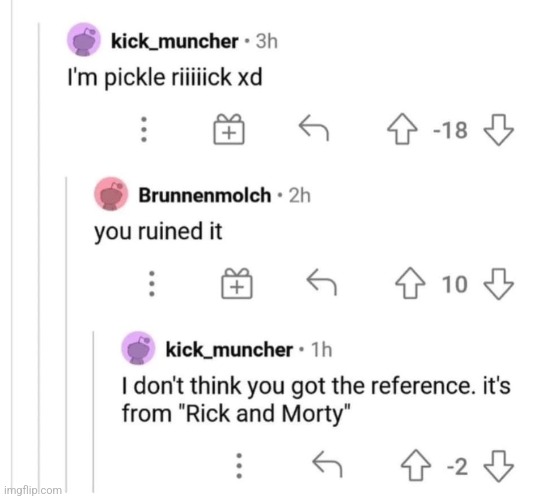Collapse thread via line beside Brunnenmolch's comment
Image resolution: width=543 pixels, height=499 pixels.
click(66, 332)
